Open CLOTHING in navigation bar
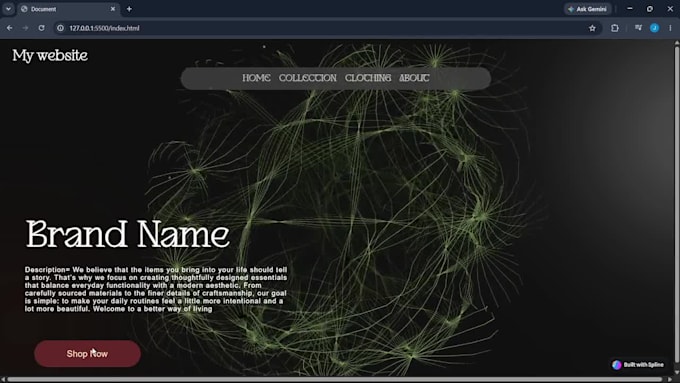 coord(368,78)
